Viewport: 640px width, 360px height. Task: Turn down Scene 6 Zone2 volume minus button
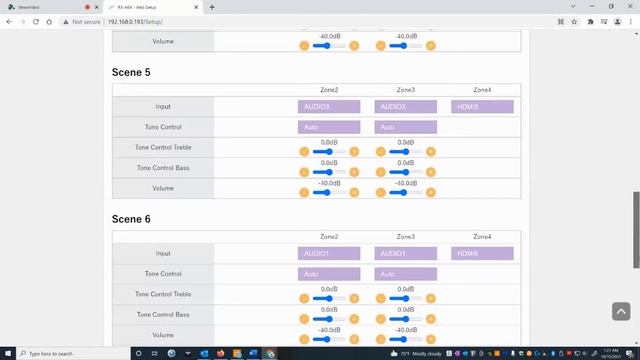click(304, 339)
